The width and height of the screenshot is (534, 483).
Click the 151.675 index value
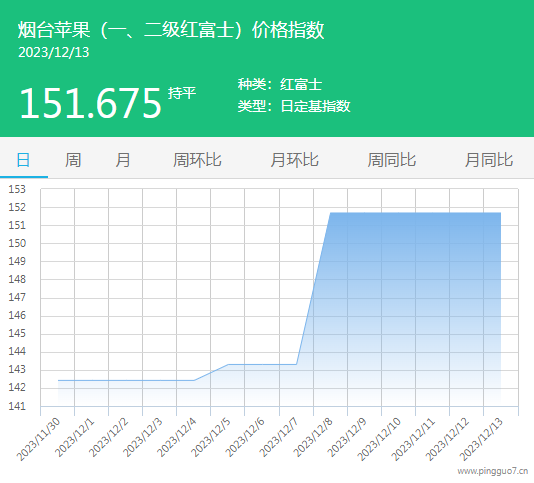coord(90,103)
